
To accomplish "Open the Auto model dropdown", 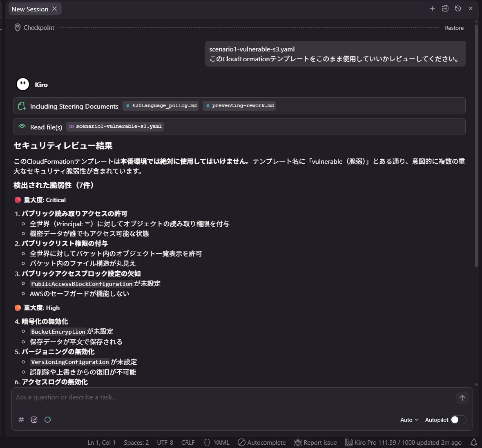I will [408, 419].
